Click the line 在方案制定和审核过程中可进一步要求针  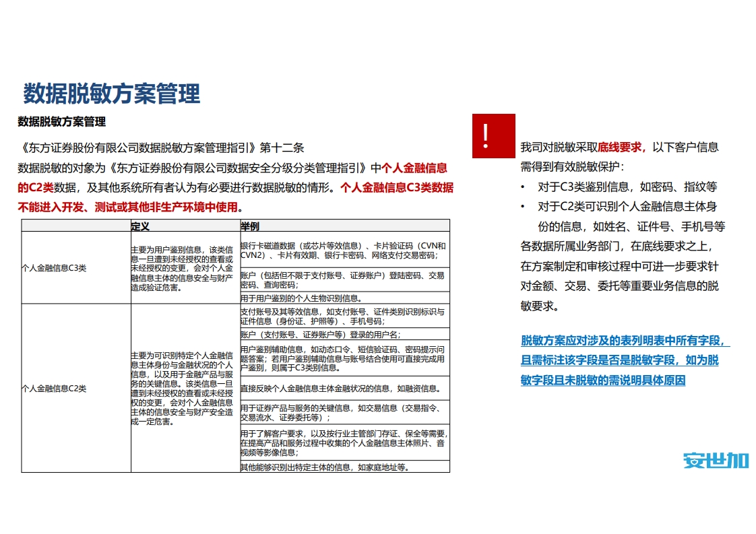coord(619,266)
